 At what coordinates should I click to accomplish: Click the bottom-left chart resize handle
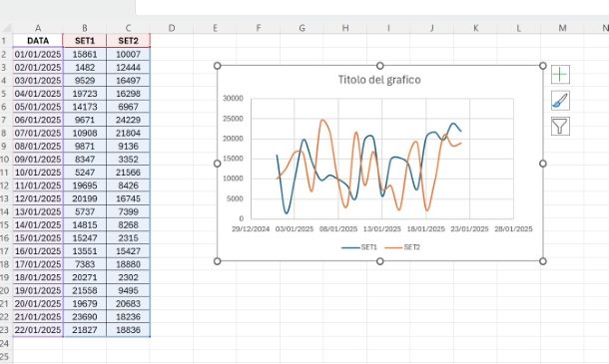coord(217,261)
